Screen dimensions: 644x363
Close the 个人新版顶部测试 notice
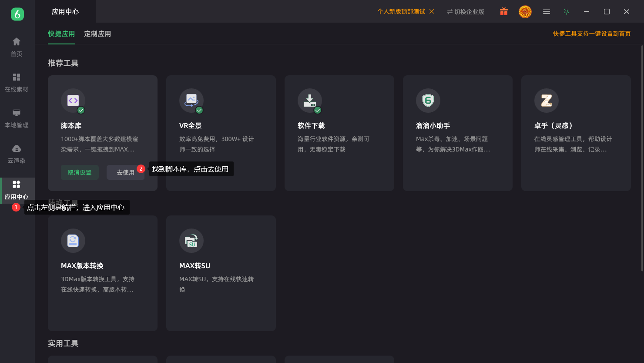pos(432,12)
